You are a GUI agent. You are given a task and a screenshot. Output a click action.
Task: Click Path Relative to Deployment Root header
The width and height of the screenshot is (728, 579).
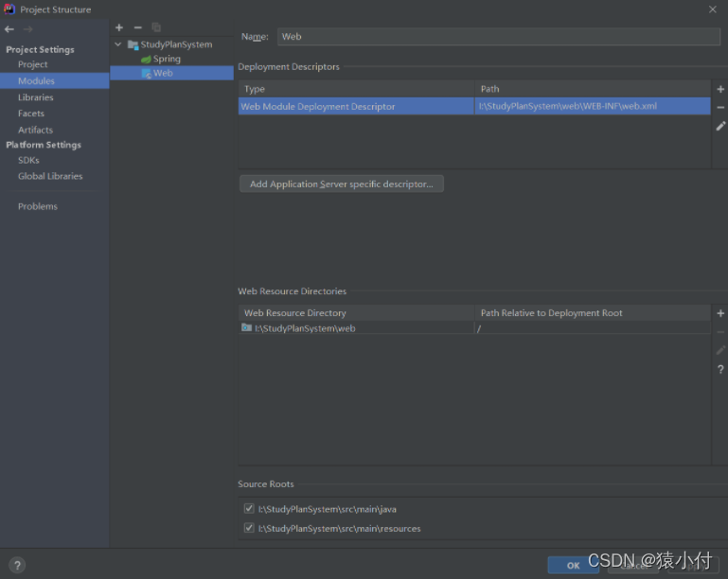click(593, 313)
